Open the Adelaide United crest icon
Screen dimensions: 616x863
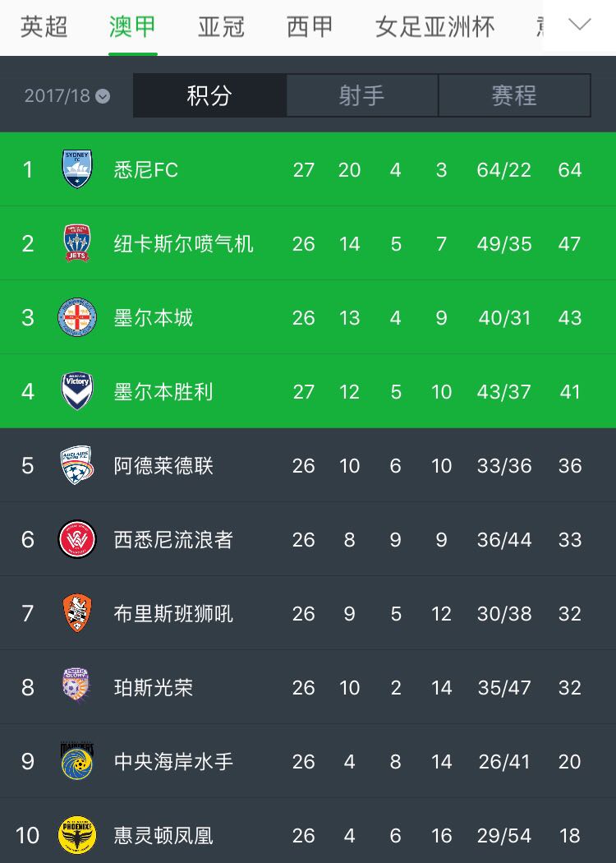click(x=77, y=465)
